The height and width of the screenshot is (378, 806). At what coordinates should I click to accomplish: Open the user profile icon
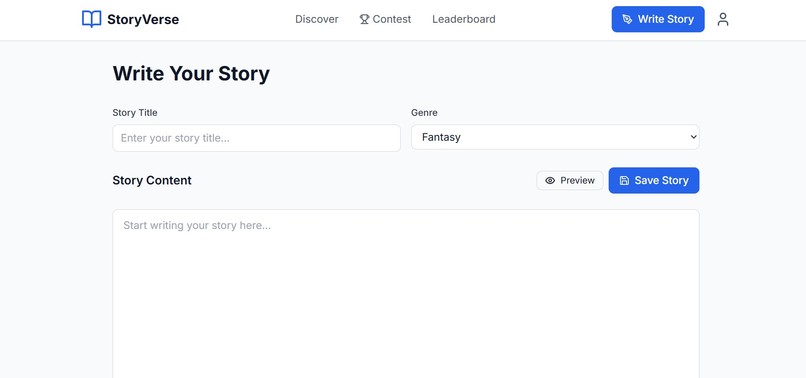(723, 20)
